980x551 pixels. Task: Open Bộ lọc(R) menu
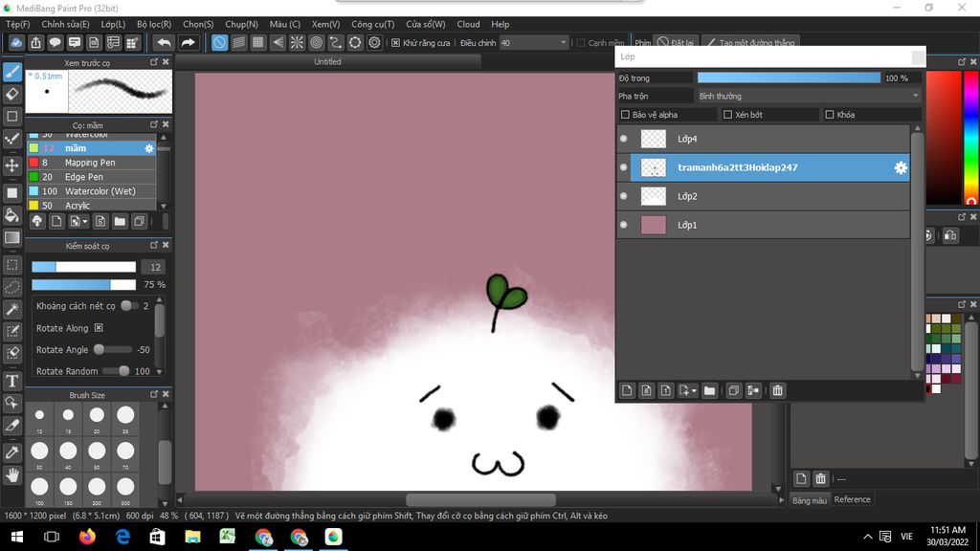[x=154, y=24]
